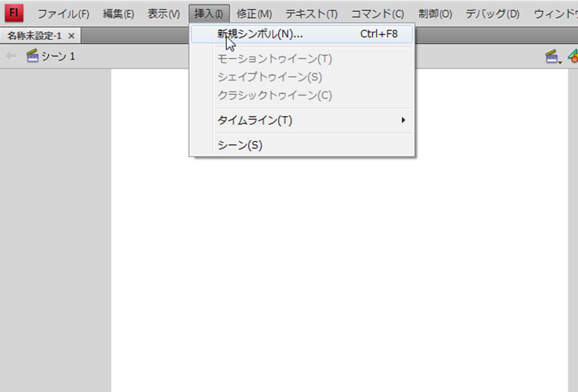Select シーン(S) in the 挿入 menu

[240, 145]
